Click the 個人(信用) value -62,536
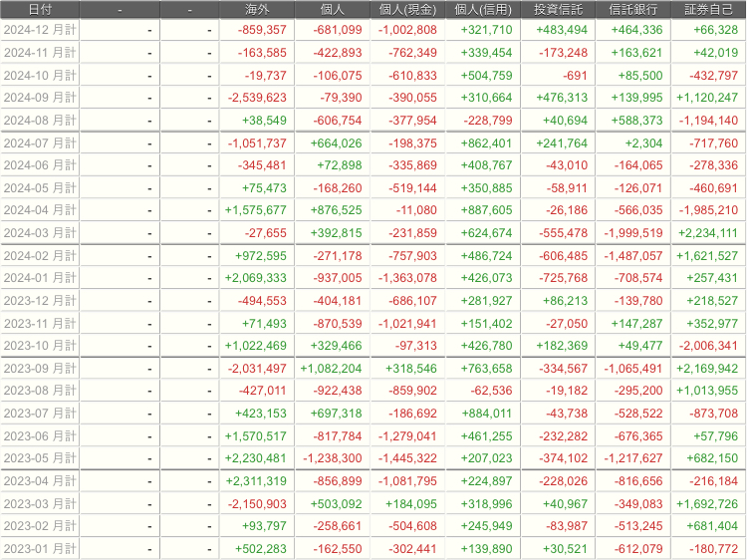Image resolution: width=747 pixels, height=560 pixels. tap(491, 391)
